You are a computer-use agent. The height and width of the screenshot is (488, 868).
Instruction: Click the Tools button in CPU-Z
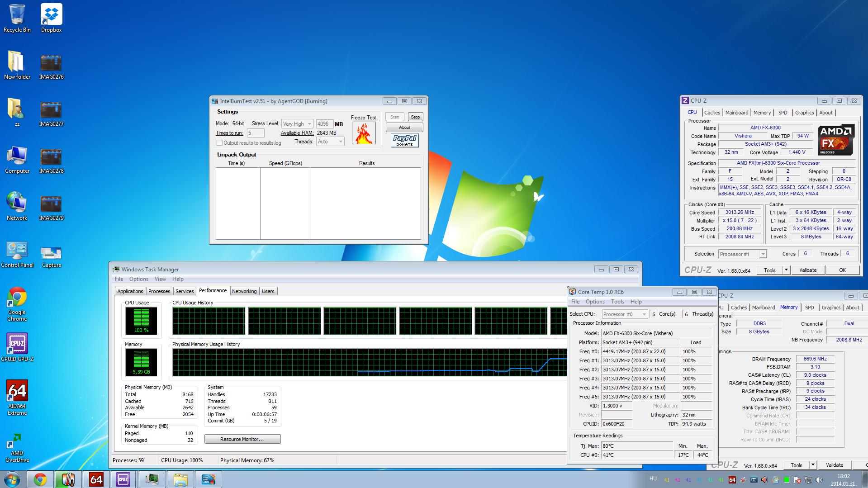click(x=769, y=270)
